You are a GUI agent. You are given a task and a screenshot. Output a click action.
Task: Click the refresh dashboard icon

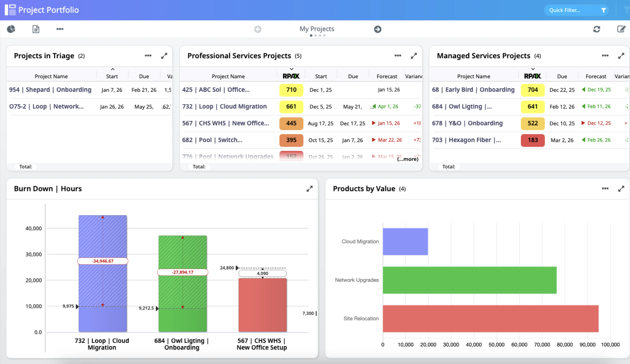click(x=596, y=29)
